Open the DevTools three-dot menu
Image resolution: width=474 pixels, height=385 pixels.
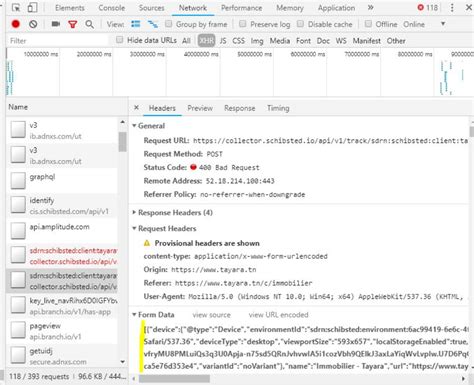point(452,8)
